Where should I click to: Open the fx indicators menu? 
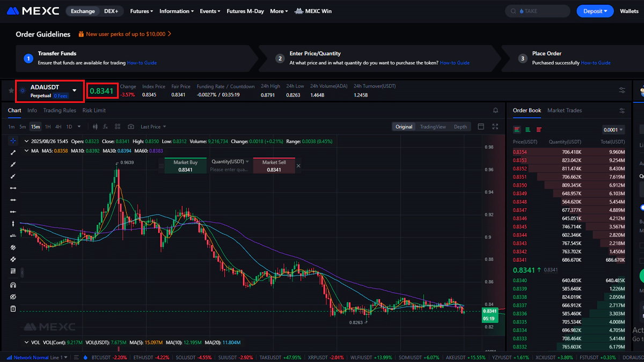[x=105, y=127]
